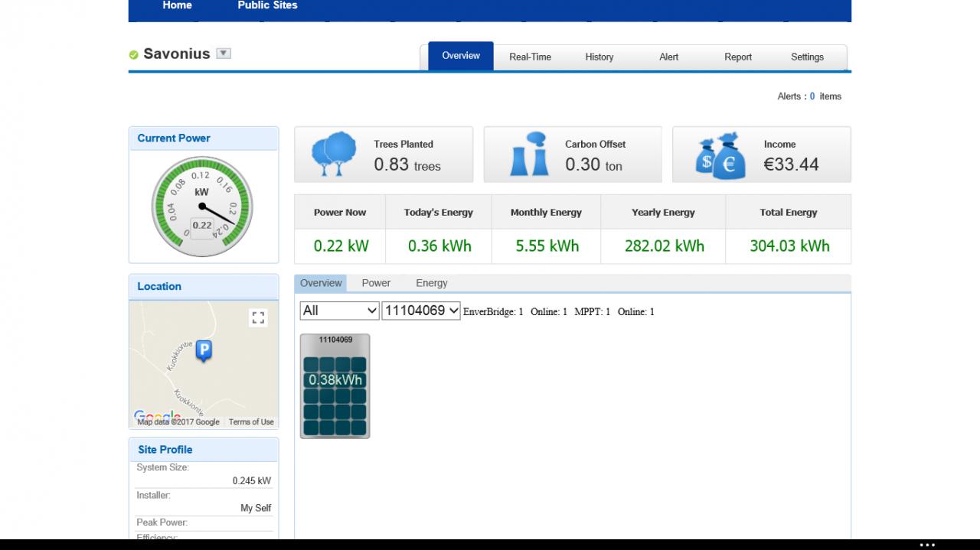Toggle fullscreen view on the location map

[258, 318]
